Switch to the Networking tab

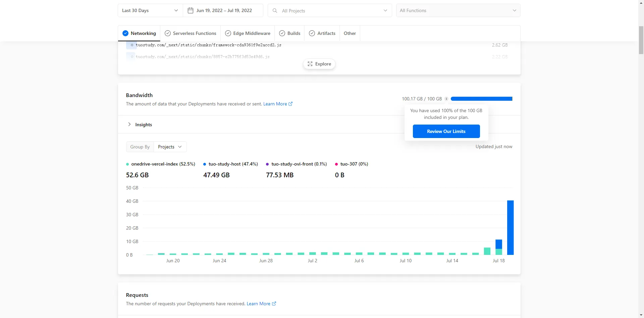pos(139,33)
